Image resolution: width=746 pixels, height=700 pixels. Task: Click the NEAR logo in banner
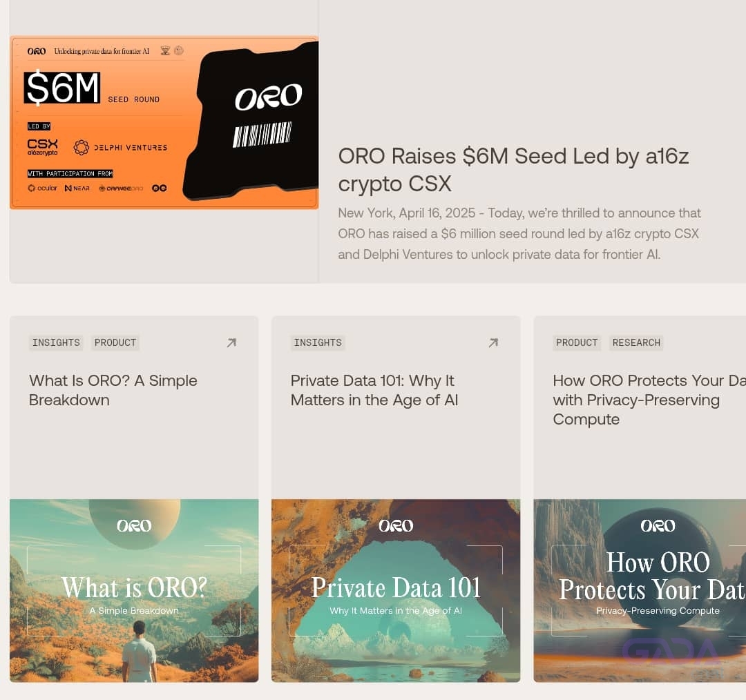click(77, 188)
